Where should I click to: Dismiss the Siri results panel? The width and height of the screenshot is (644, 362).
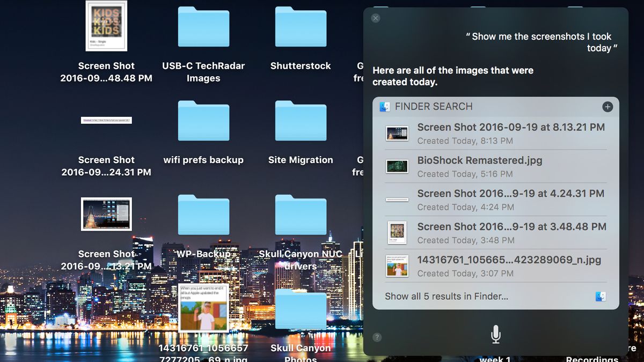tap(375, 18)
